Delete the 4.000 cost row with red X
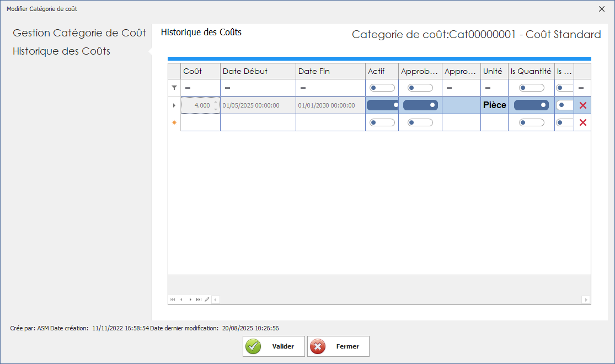 point(582,105)
